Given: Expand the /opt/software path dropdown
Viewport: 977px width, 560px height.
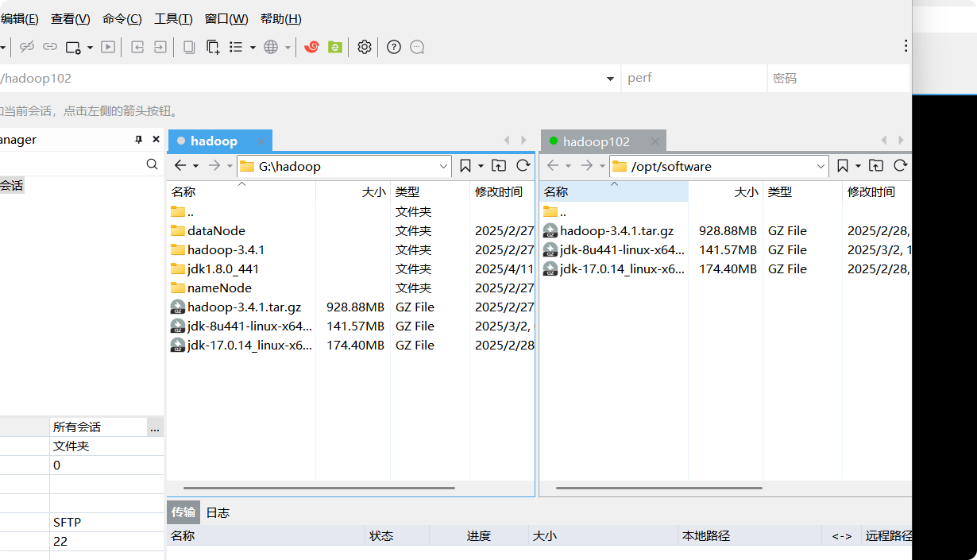Looking at the screenshot, I should pos(821,166).
